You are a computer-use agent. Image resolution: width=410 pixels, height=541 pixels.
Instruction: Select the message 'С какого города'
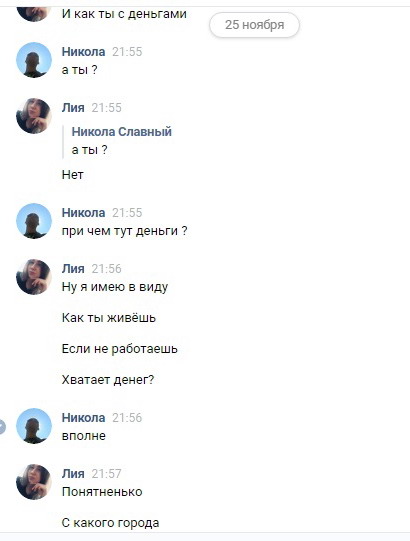110,523
